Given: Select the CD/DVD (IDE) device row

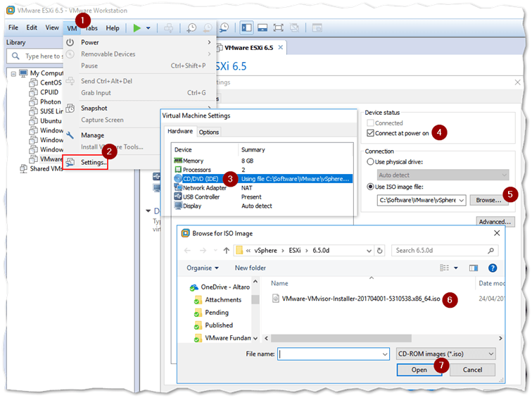Looking at the screenshot, I should tap(263, 179).
